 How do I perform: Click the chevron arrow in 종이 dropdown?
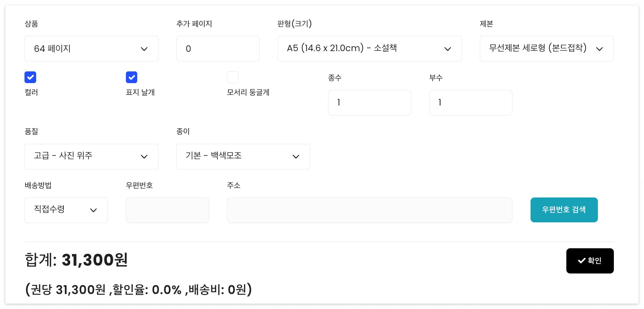(x=296, y=157)
